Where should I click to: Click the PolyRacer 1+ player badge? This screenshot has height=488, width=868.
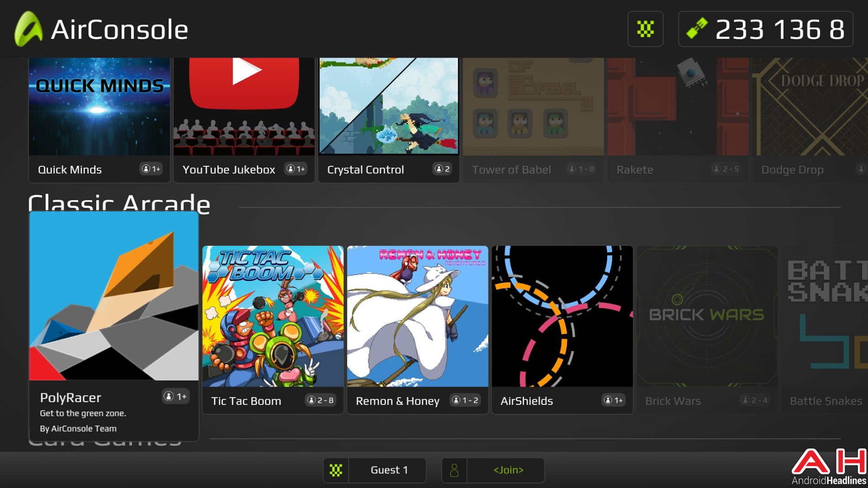(x=176, y=396)
